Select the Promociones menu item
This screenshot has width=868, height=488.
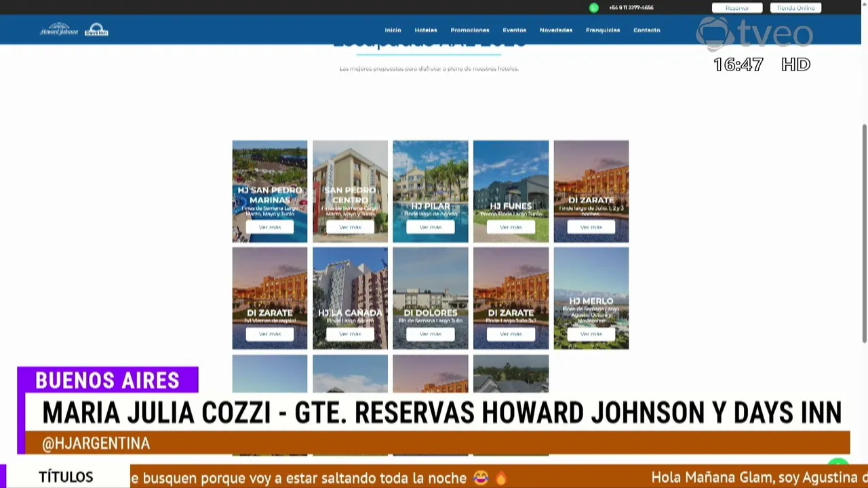pos(470,30)
